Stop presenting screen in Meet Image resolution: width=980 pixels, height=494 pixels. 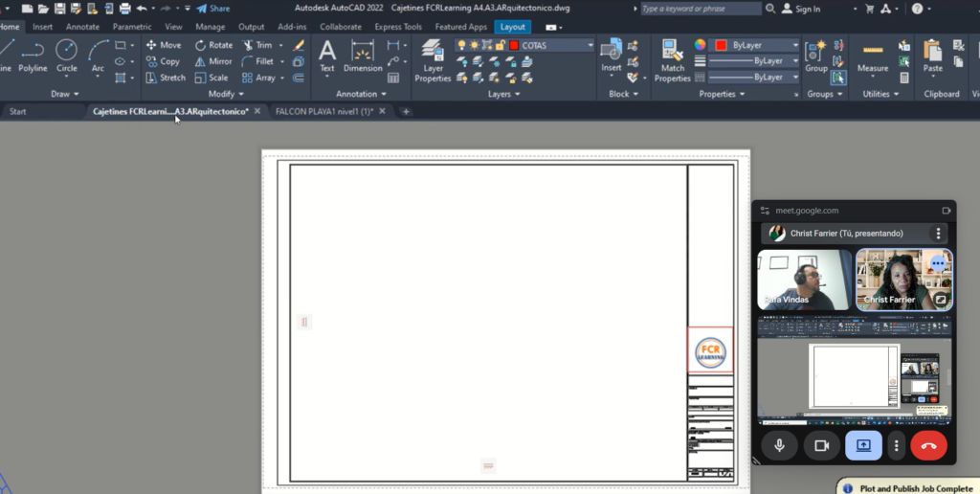pyautogui.click(x=862, y=445)
